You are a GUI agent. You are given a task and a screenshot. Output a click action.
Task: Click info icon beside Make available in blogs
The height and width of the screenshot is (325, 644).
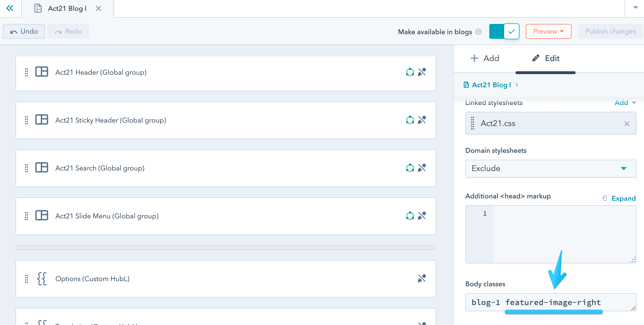point(479,32)
